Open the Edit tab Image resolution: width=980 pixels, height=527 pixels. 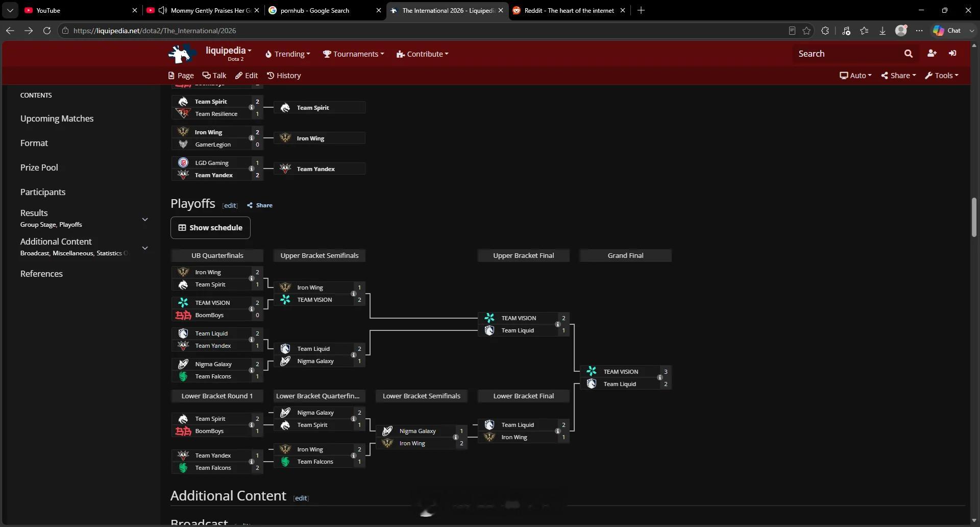[247, 76]
